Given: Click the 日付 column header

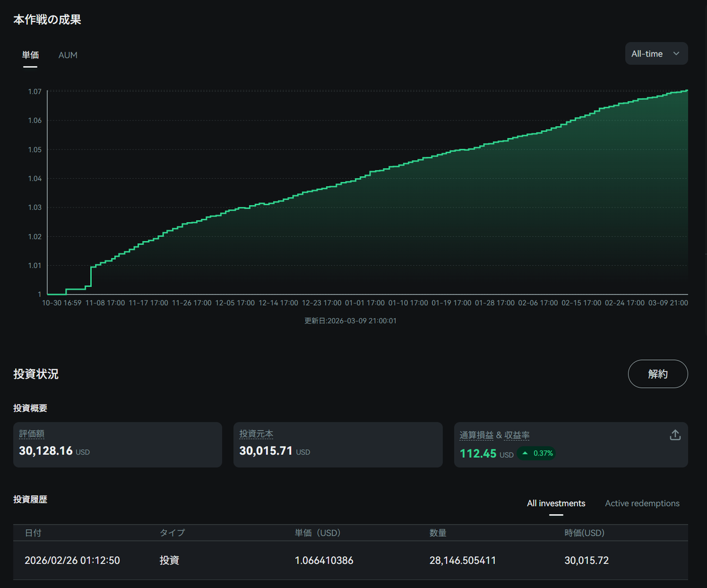Looking at the screenshot, I should coord(33,533).
